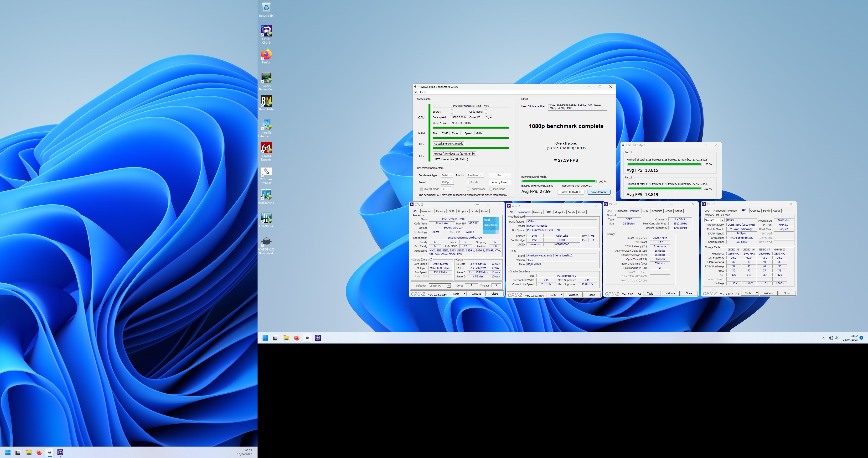Click the DRAM Frequency 3020.4 MHz value
This screenshot has height=458, width=868.
tap(659, 238)
